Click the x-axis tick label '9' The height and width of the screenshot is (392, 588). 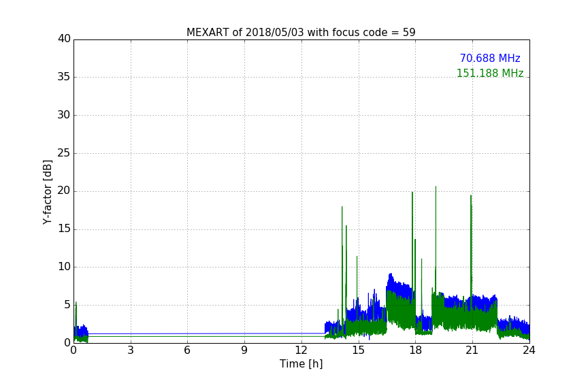point(244,350)
